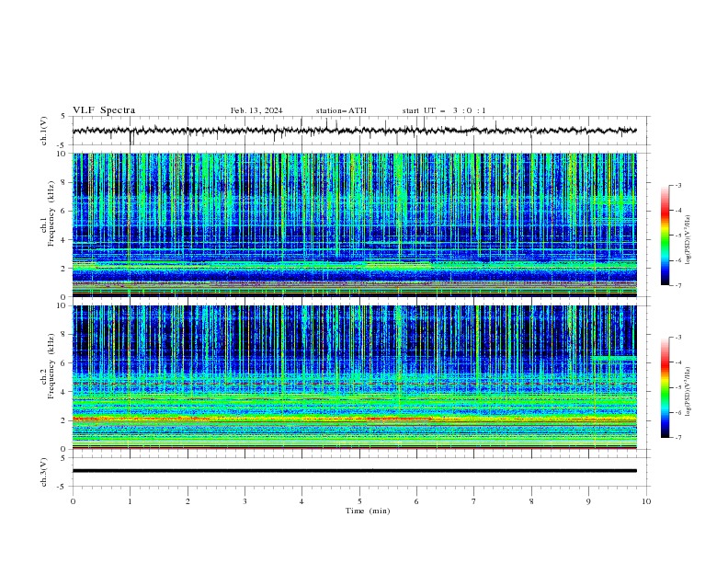Click the "log(PSD)(V²/Hz)" label beside ch.1 colorbar
This screenshot has width=728, height=563.
click(x=688, y=240)
